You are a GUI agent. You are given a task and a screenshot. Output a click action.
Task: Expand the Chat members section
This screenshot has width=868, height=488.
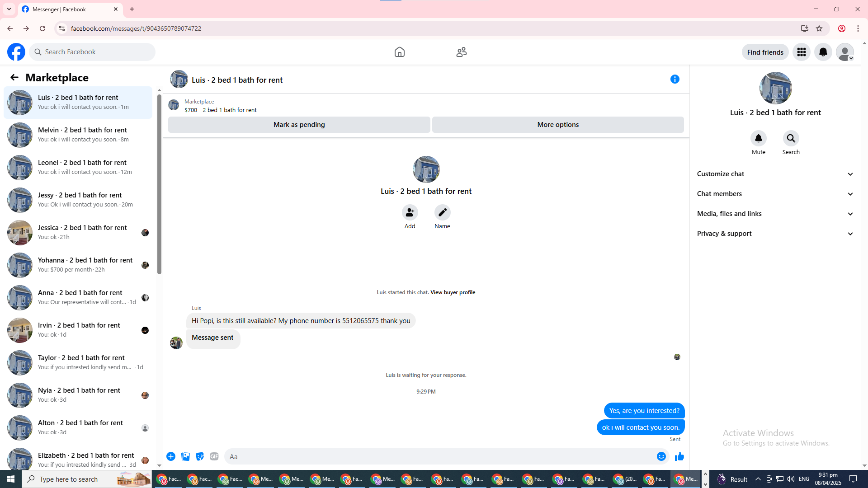point(775,194)
